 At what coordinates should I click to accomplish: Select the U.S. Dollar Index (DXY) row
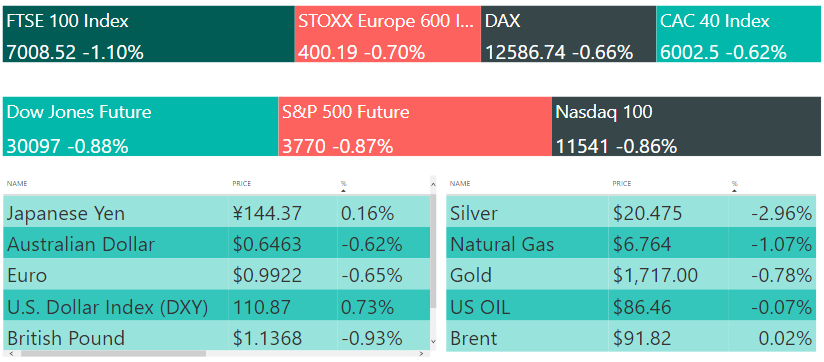tap(217, 307)
